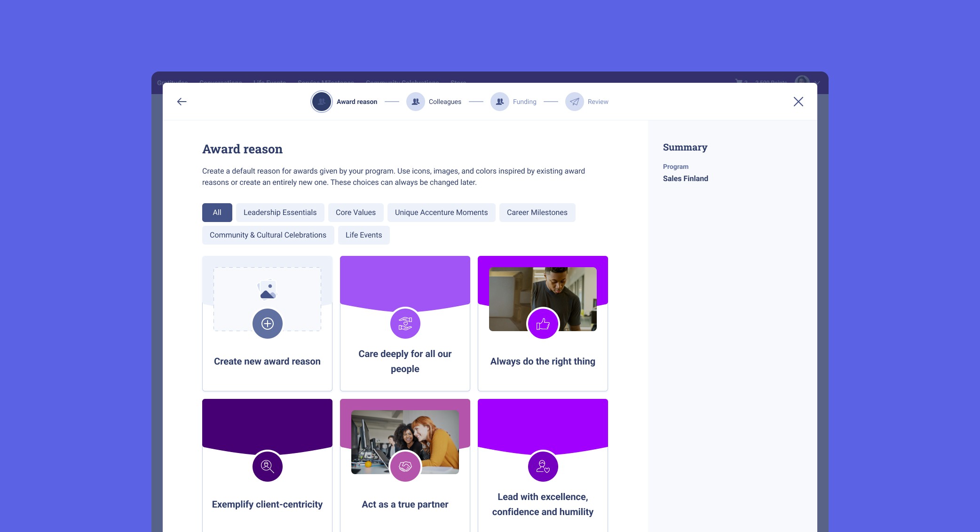
Task: Click the Award reason step icon
Action: coord(322,102)
